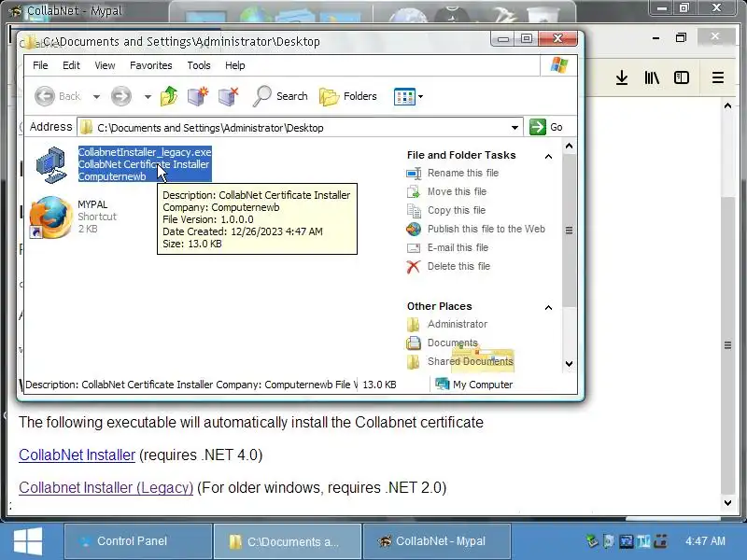Viewport: 747px width, 560px height.
Task: Go up one folder level
Action: point(169,96)
